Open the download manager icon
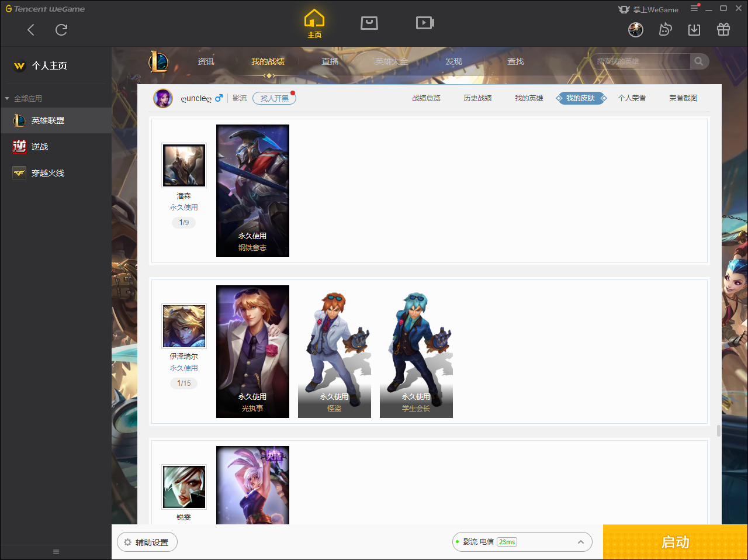Image resolution: width=748 pixels, height=560 pixels. click(x=694, y=29)
